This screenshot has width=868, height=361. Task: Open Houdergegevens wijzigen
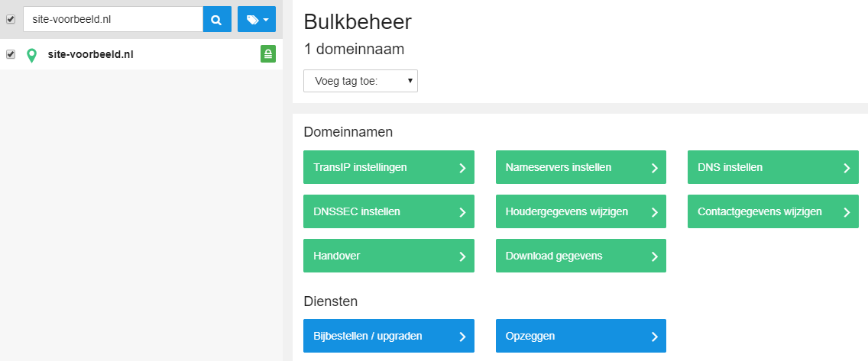(581, 211)
